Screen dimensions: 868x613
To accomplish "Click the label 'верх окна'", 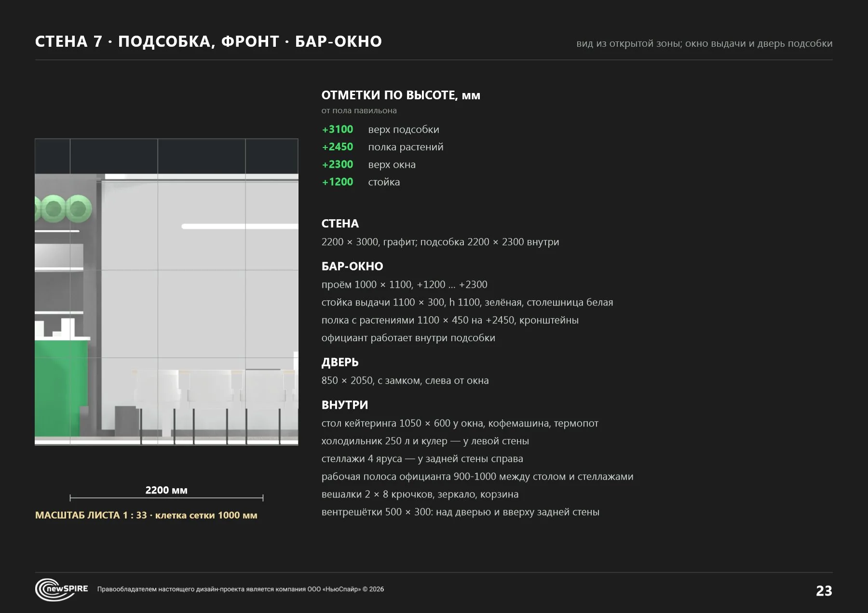I will pos(392,165).
